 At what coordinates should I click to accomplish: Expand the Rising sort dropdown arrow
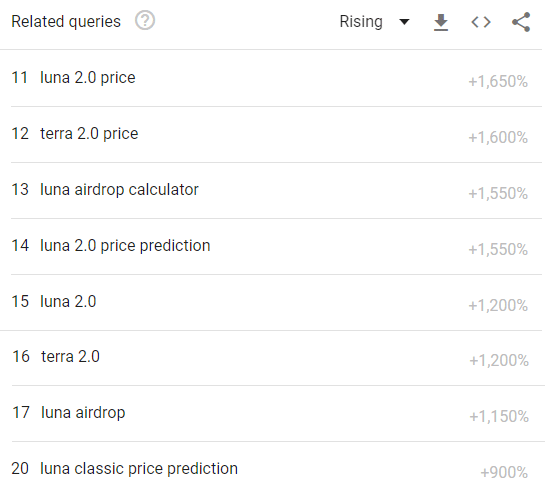[x=404, y=22]
